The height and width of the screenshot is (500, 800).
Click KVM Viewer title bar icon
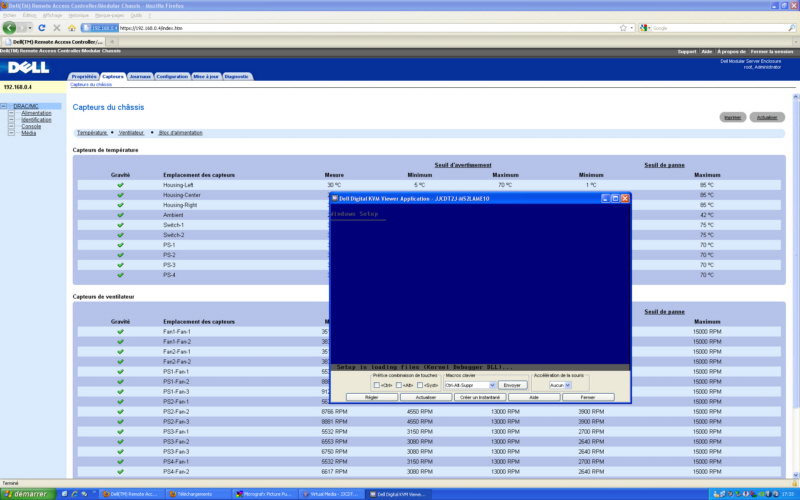(x=335, y=198)
